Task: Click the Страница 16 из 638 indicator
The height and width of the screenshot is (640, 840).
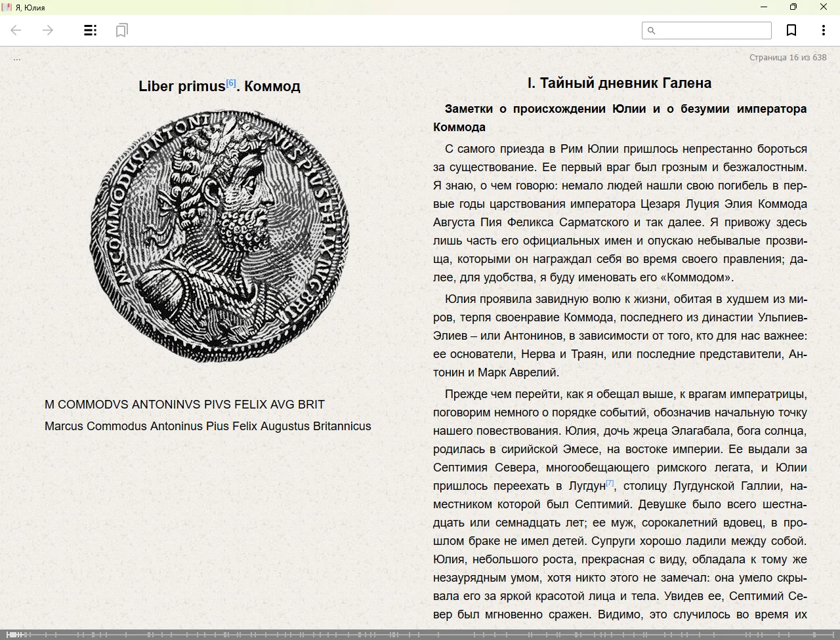Action: click(787, 58)
